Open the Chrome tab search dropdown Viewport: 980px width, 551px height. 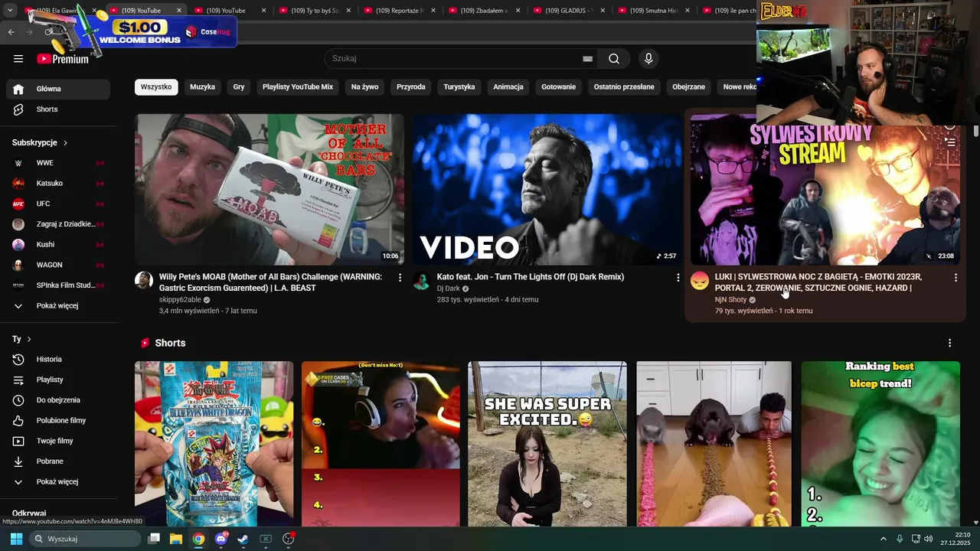point(10,11)
